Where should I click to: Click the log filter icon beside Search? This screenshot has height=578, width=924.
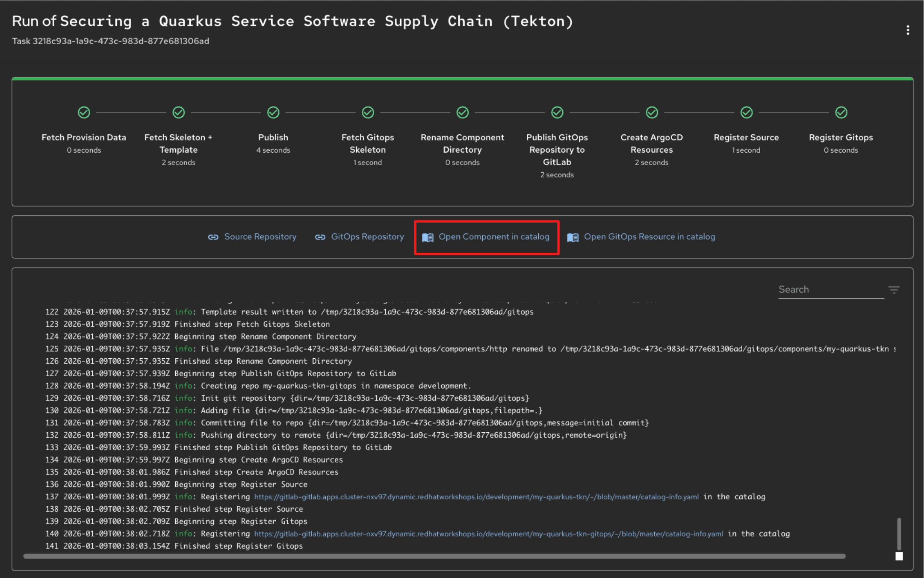click(x=894, y=290)
